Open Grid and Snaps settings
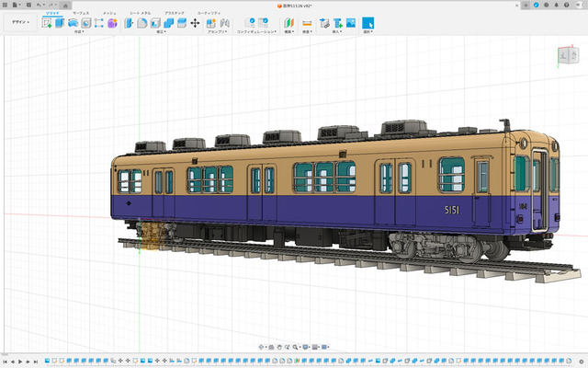 (x=315, y=348)
